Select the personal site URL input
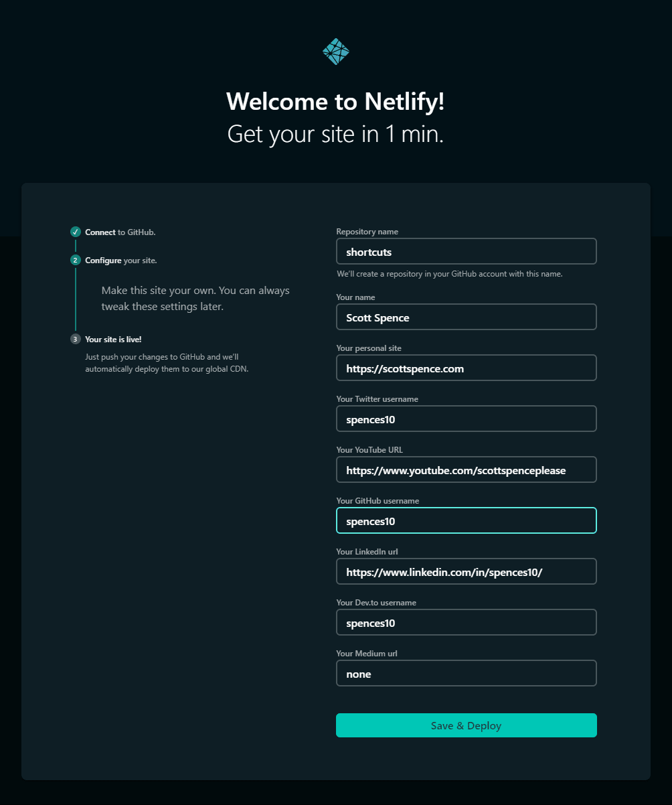Image resolution: width=672 pixels, height=805 pixels. 466,368
